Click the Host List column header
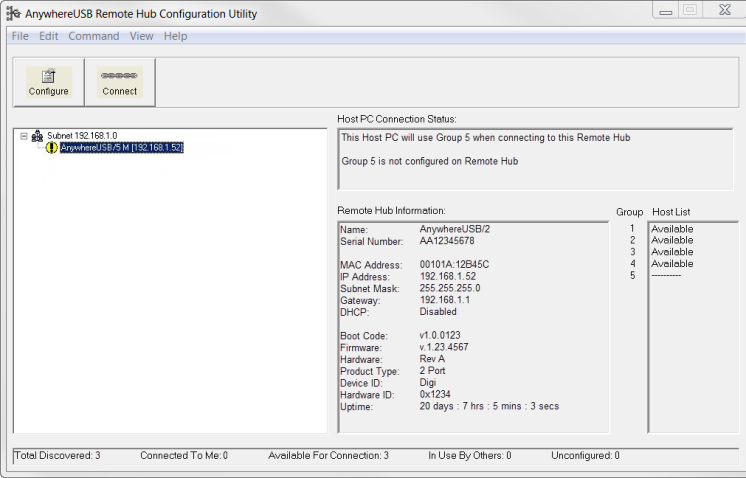The width and height of the screenshot is (746, 478). 671,212
